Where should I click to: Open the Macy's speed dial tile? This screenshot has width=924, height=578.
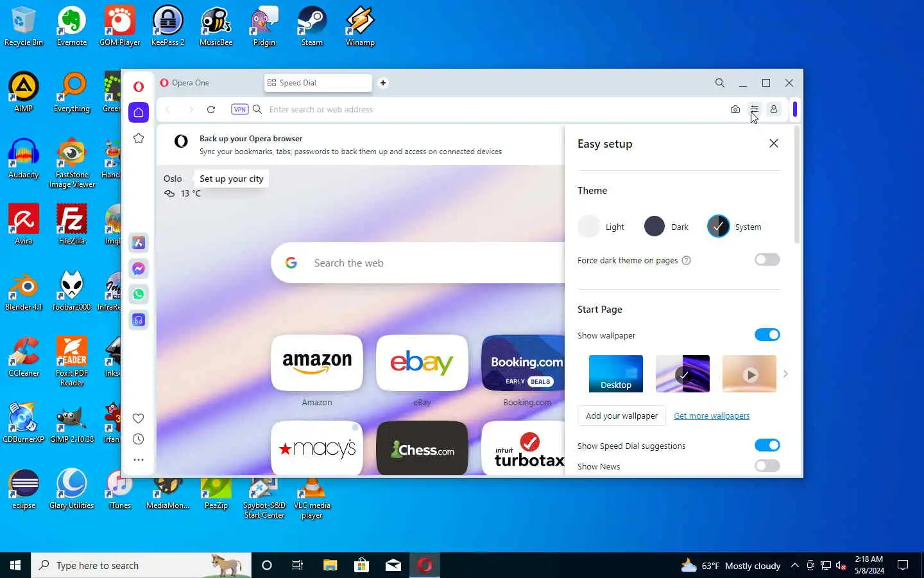click(x=317, y=448)
